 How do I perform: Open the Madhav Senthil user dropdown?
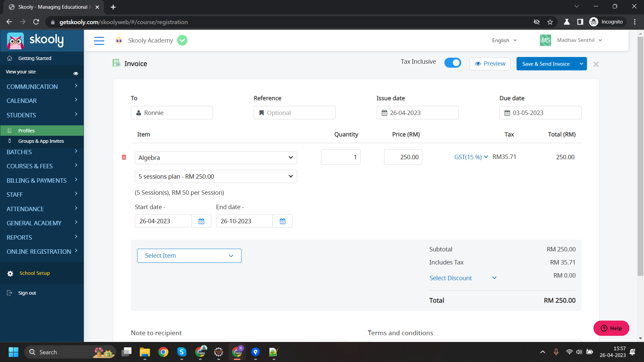[579, 40]
